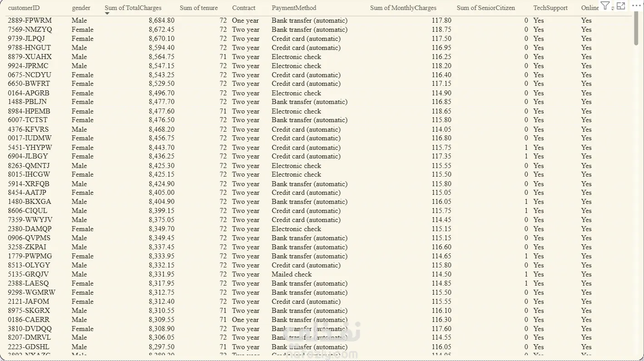Image resolution: width=644 pixels, height=361 pixels.
Task: Click the sort arrow under Sum of TotalCharges
Action: [107, 14]
